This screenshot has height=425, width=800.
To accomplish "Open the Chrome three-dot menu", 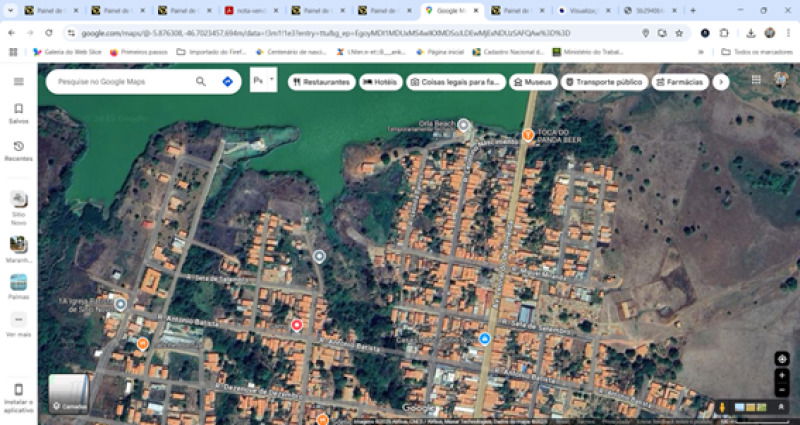I will click(788, 33).
